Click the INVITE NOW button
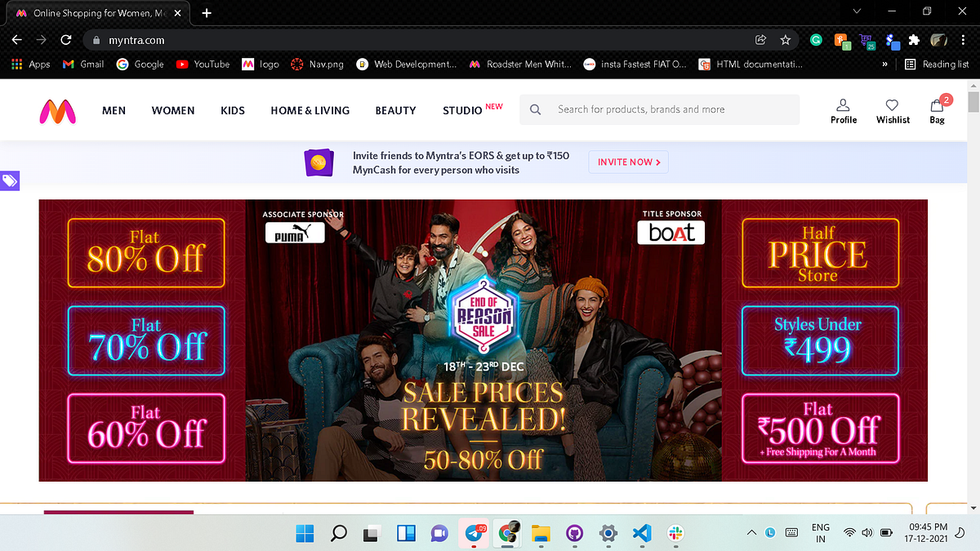Screen dimensions: 980x551 pos(628,162)
